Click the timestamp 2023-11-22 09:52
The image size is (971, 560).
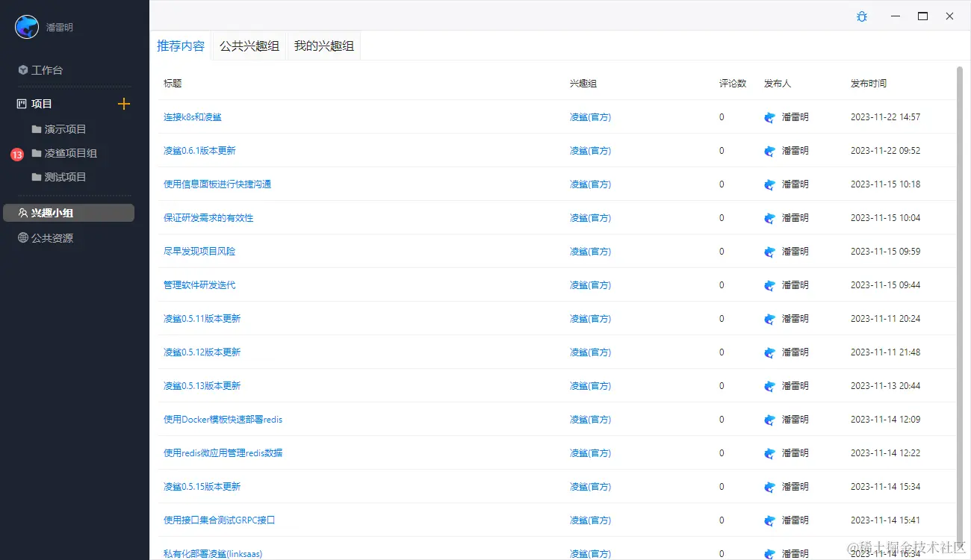pyautogui.click(x=886, y=151)
